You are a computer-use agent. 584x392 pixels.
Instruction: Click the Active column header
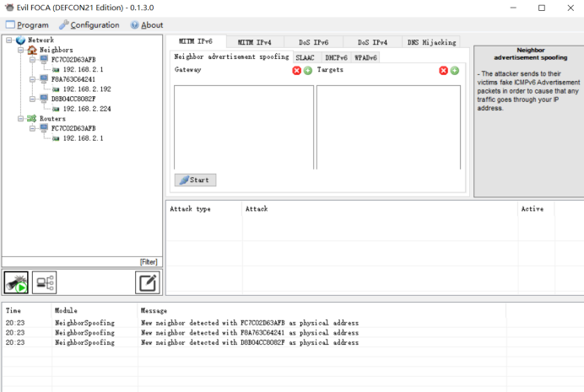pyautogui.click(x=536, y=209)
